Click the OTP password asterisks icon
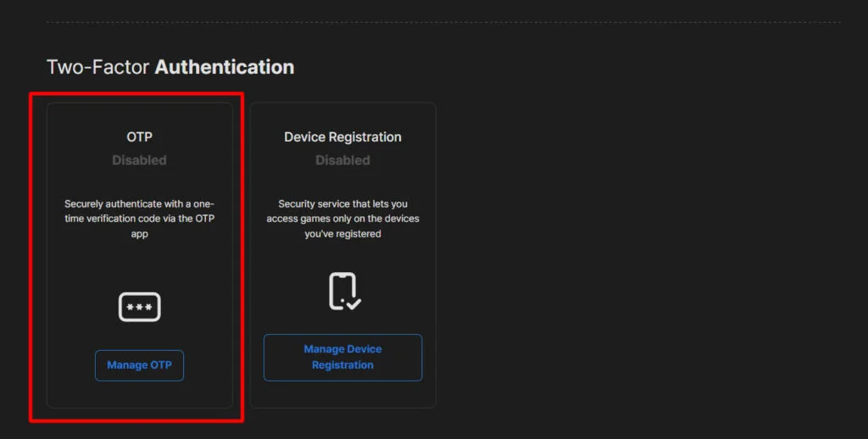 coord(139,307)
